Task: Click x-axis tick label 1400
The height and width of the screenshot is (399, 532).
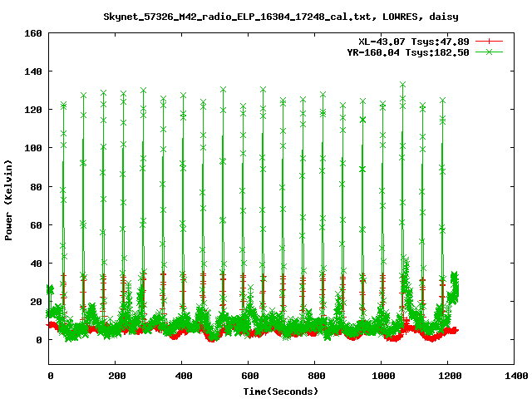Action: coord(516,376)
